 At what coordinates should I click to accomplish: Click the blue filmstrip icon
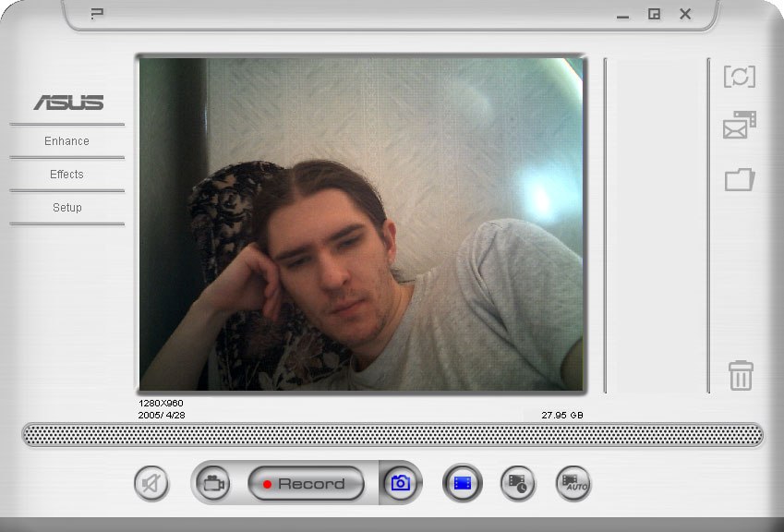[463, 483]
